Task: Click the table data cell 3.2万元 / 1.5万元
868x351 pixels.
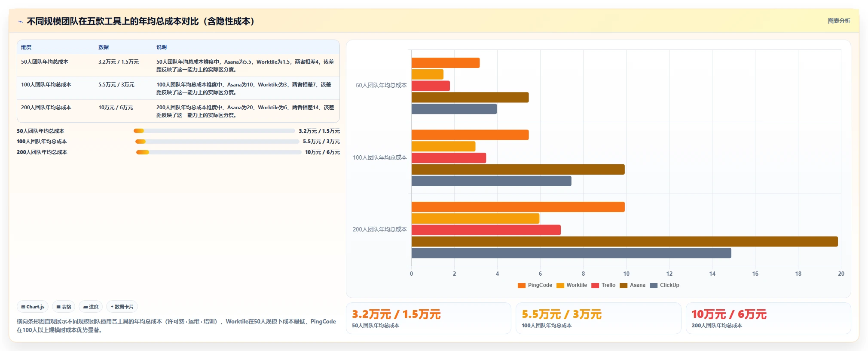Action: tap(119, 62)
